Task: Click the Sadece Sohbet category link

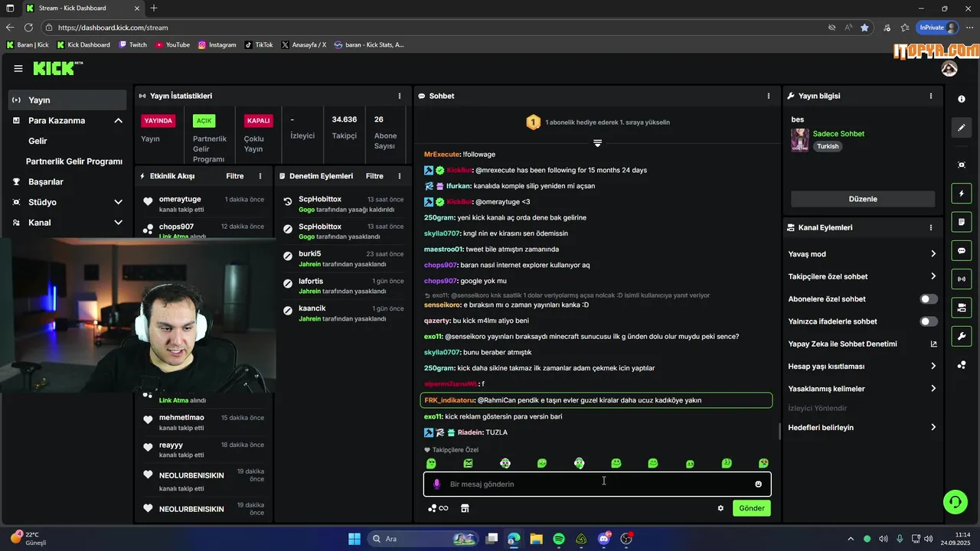Action: (838, 134)
